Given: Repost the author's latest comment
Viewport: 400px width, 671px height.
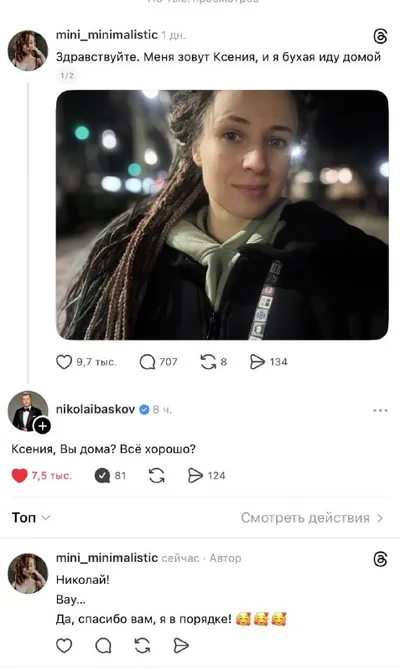Looking at the screenshot, I should pos(142,645).
